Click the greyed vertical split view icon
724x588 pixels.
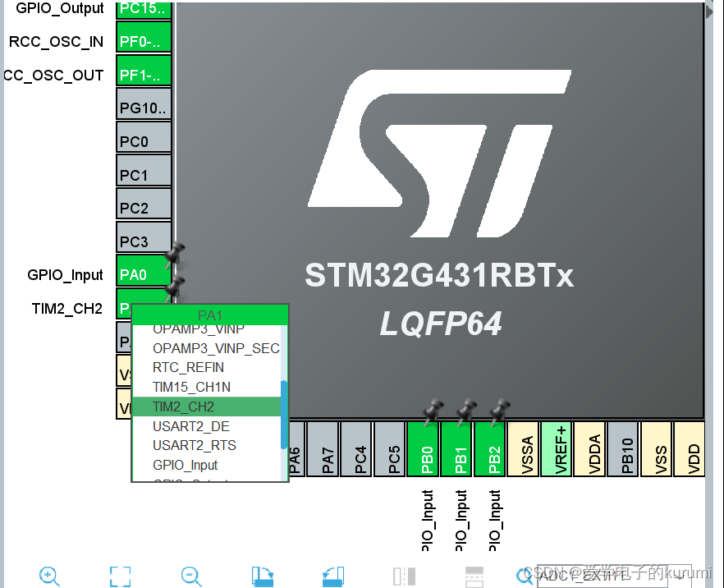point(404,576)
